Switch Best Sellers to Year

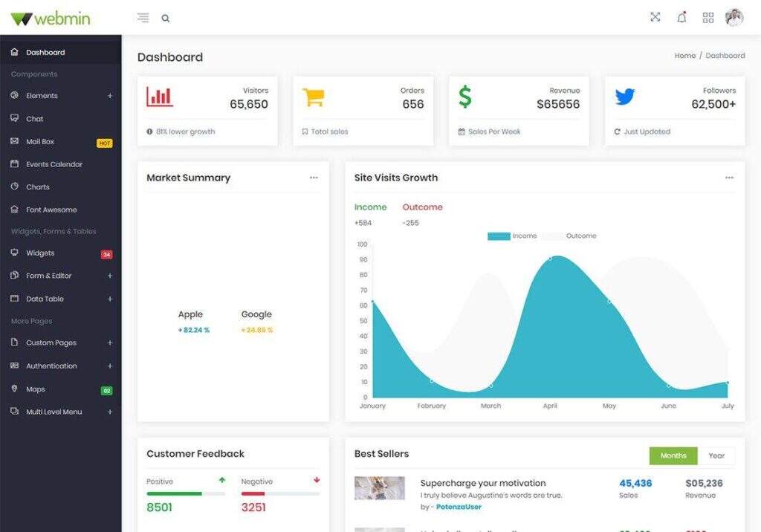(x=716, y=455)
